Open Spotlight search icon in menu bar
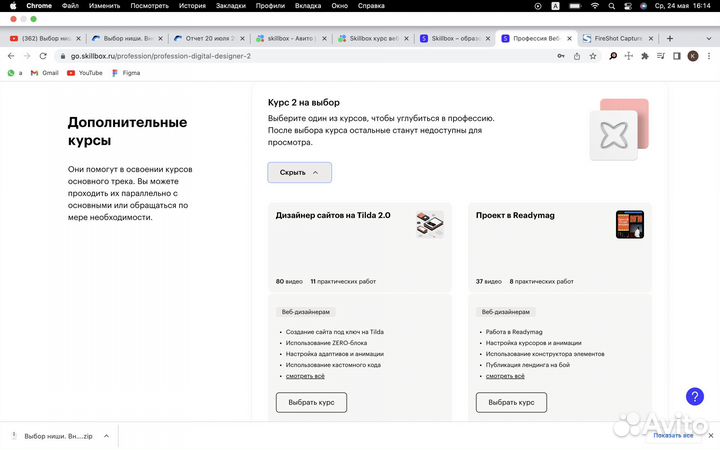Image resolution: width=720 pixels, height=450 pixels. point(612,6)
